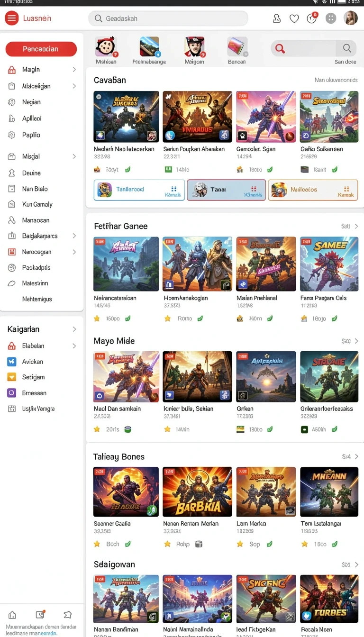Click the Paplio gear icon
This screenshot has width=364, height=637.
pos(12,135)
